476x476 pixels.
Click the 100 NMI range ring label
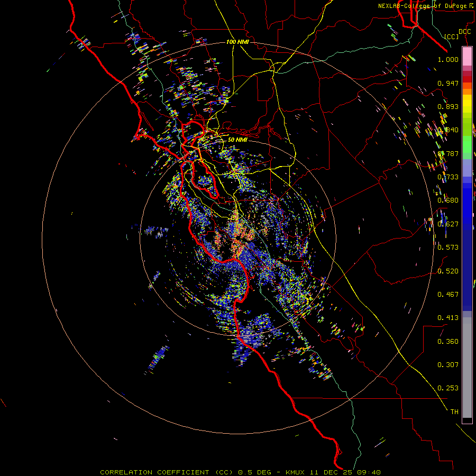point(237,42)
